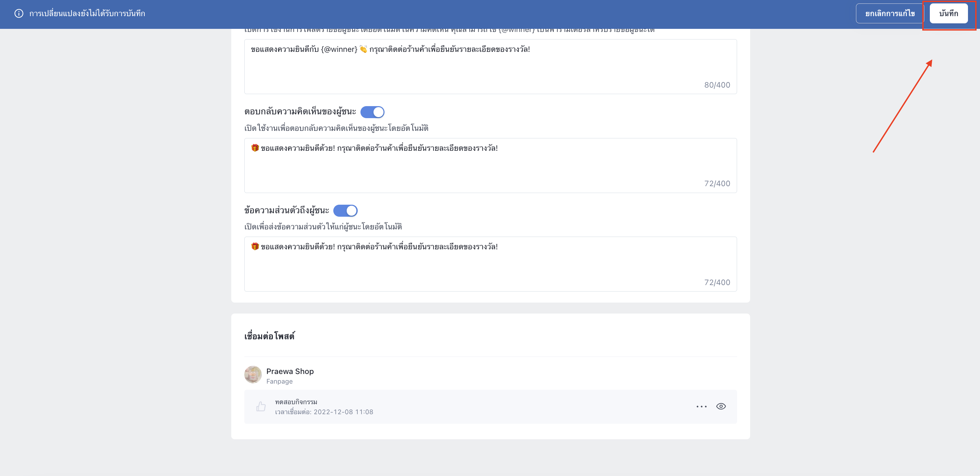980x476 pixels.
Task: Click the Praewa Shop avatar image
Action: [253, 375]
